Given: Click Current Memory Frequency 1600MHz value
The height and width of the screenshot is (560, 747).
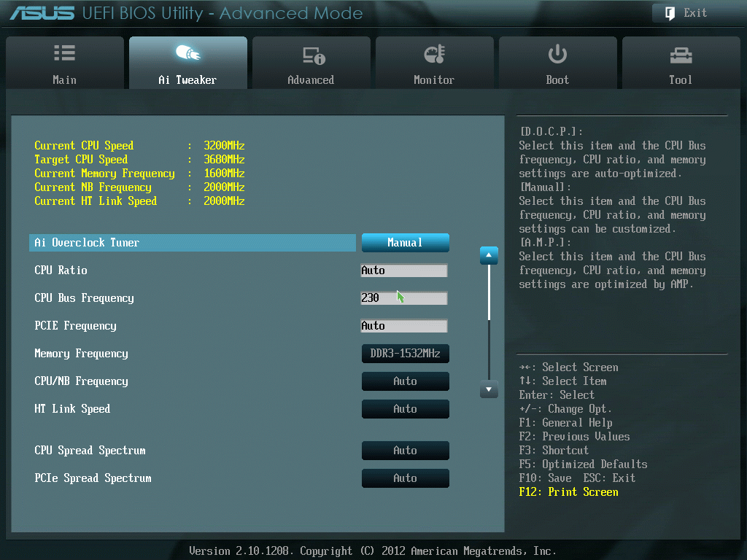Looking at the screenshot, I should point(224,173).
